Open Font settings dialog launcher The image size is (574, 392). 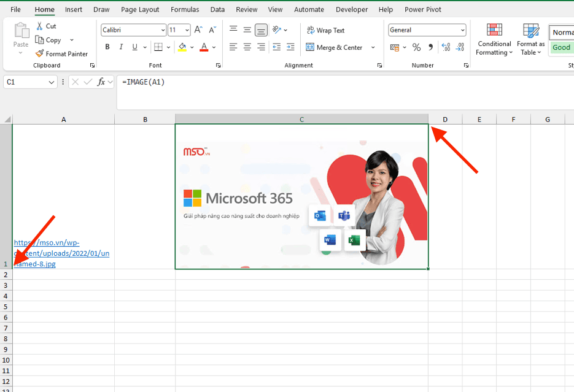pyautogui.click(x=218, y=66)
